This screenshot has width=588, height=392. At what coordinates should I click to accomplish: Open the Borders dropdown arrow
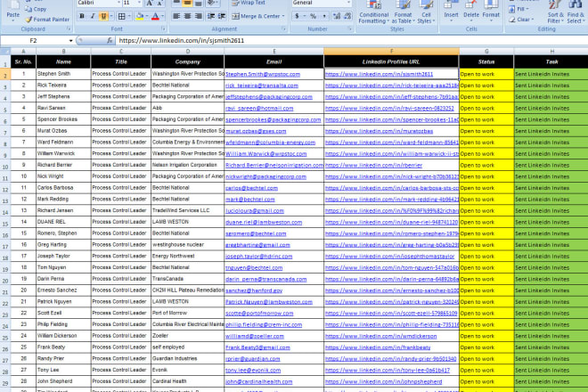click(x=129, y=16)
